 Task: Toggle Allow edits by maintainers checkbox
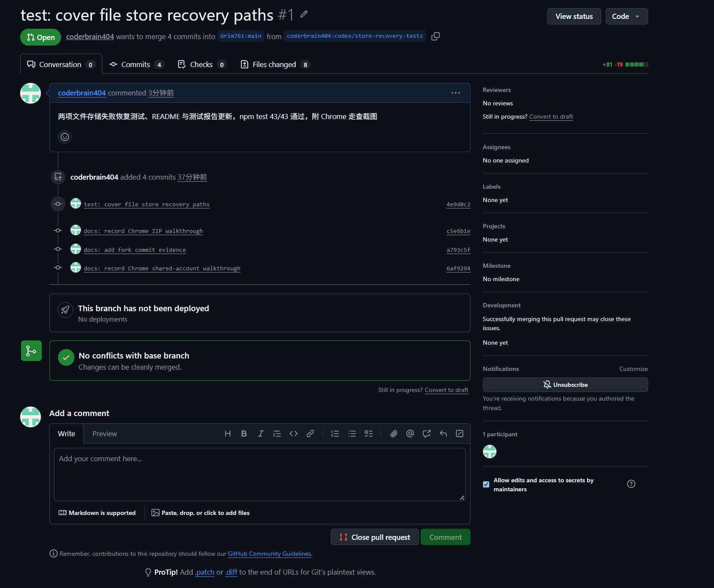(486, 484)
